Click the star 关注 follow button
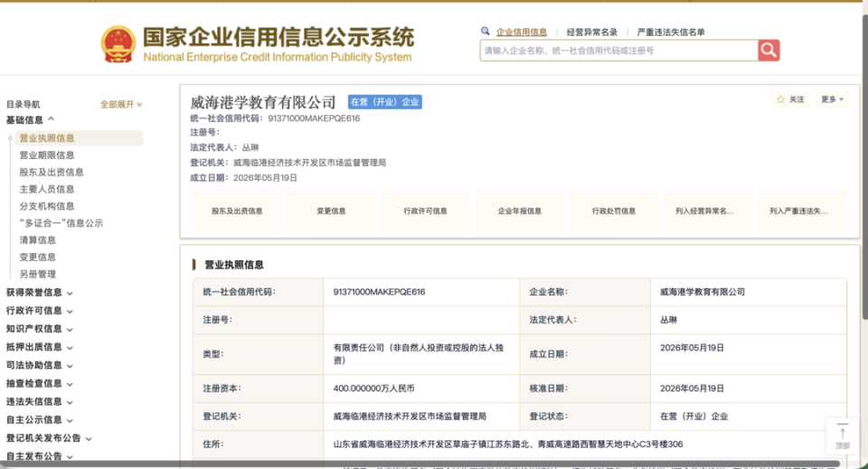The width and height of the screenshot is (868, 469). (x=790, y=99)
